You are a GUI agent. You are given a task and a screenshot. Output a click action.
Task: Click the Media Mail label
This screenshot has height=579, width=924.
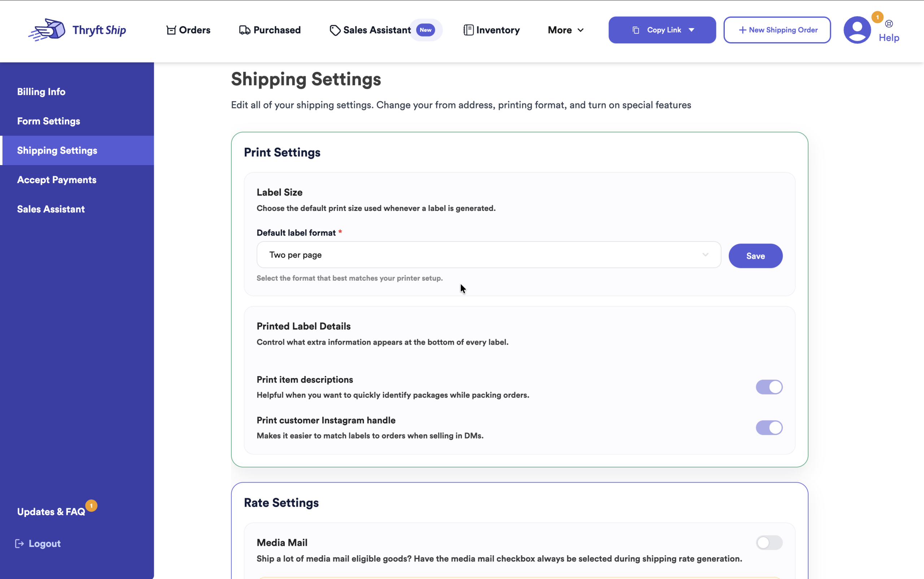tap(282, 543)
